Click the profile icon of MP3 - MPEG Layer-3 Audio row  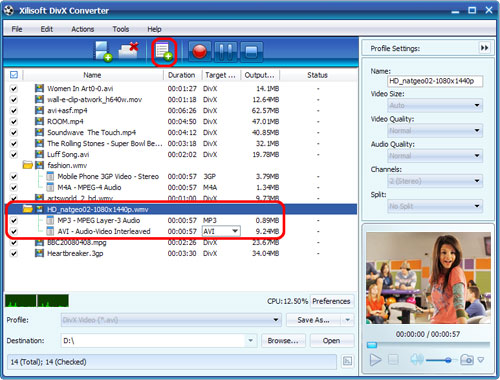[50, 220]
